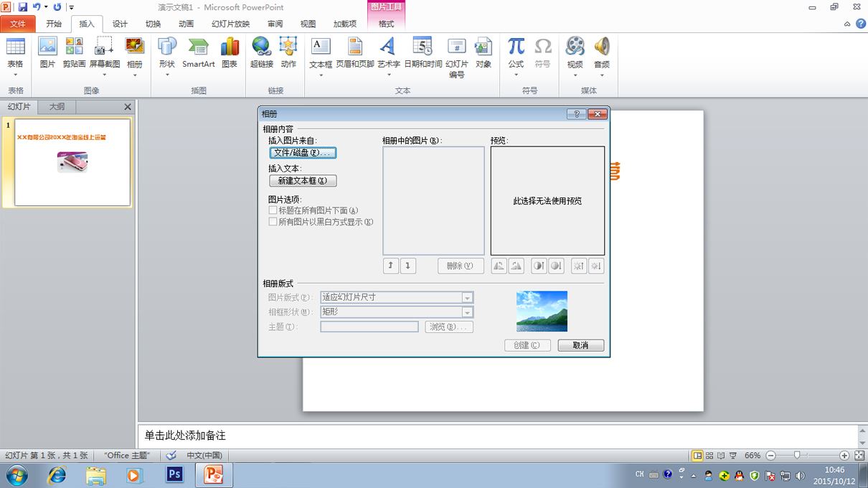Open file explorer from the taskbar
868x488 pixels.
(x=95, y=474)
